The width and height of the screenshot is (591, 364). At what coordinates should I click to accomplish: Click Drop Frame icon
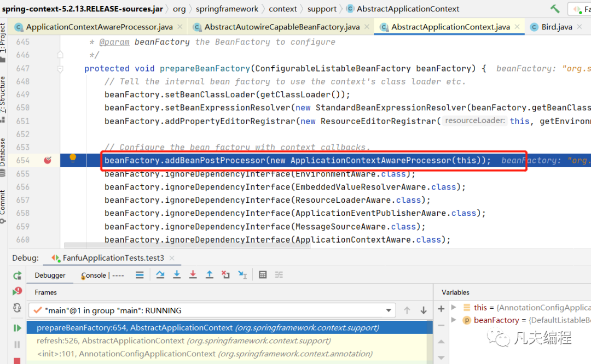[x=225, y=275]
